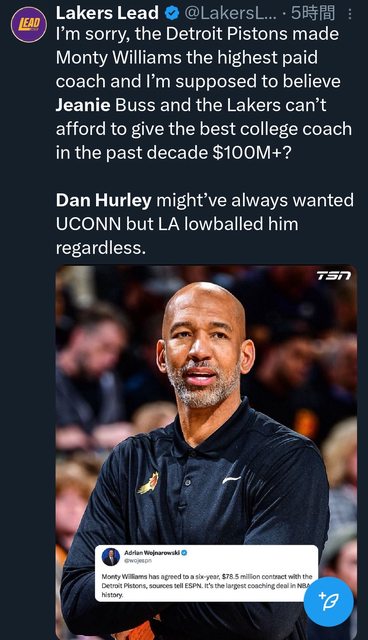Viewport: 368px width, 640px height.
Task: Tap the compose new post floating button
Action: [x=329, y=602]
